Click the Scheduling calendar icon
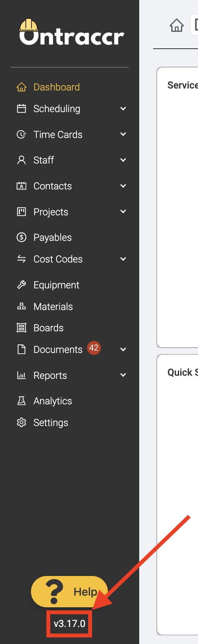 (22, 109)
